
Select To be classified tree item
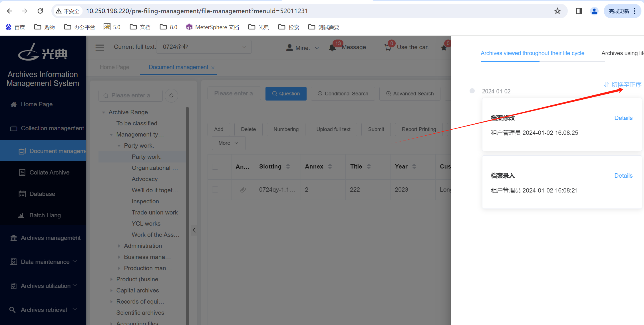point(137,123)
